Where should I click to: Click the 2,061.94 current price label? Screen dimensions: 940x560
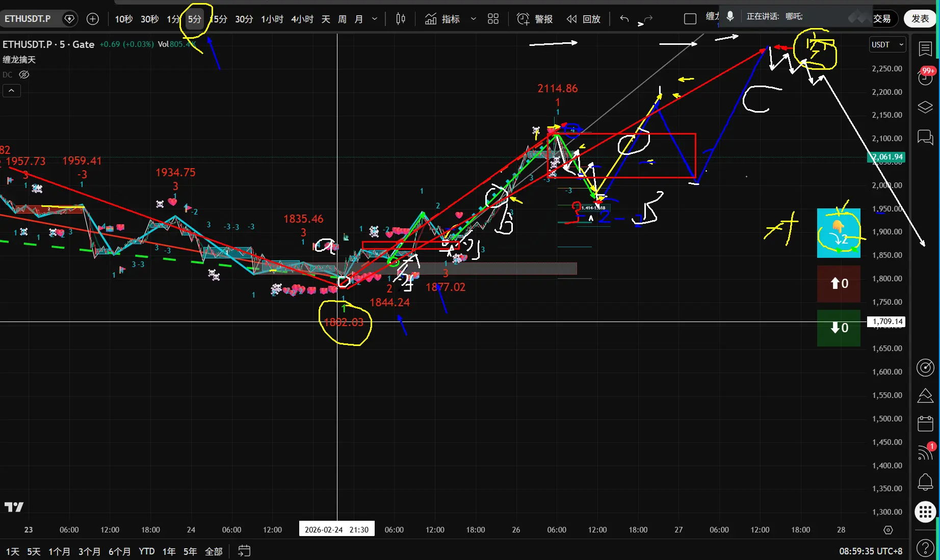[886, 157]
